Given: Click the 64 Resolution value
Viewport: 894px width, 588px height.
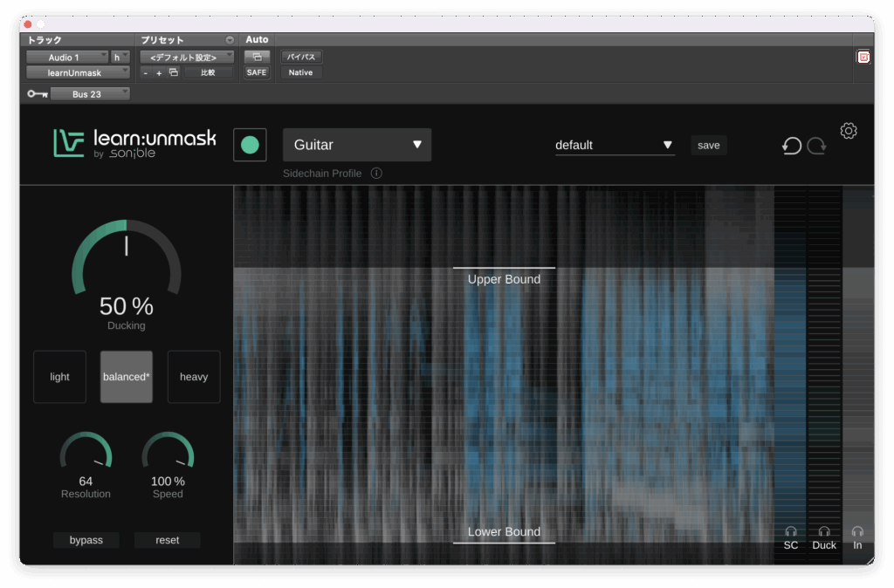Looking at the screenshot, I should (x=86, y=482).
